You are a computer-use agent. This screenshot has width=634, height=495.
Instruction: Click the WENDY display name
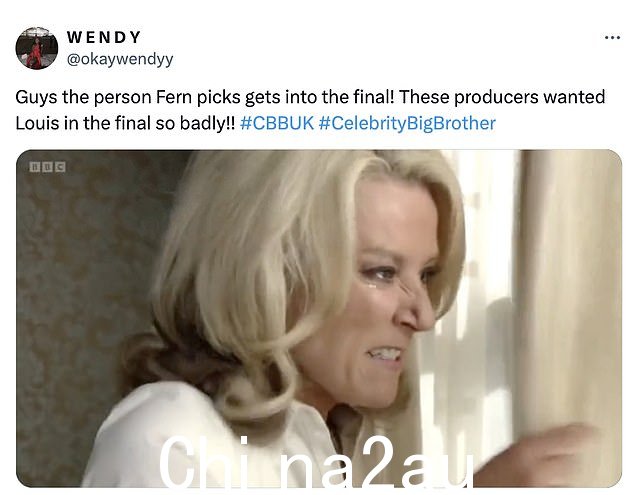click(x=104, y=37)
